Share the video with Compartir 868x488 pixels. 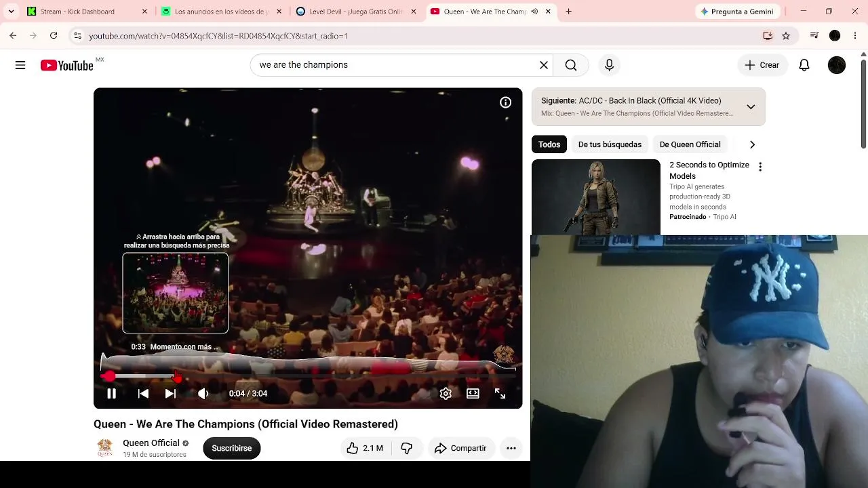460,448
